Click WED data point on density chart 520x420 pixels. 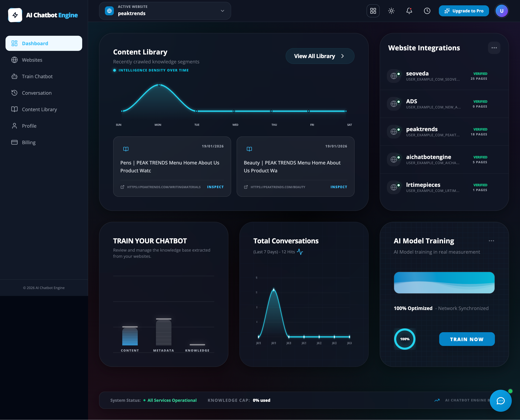point(234,111)
